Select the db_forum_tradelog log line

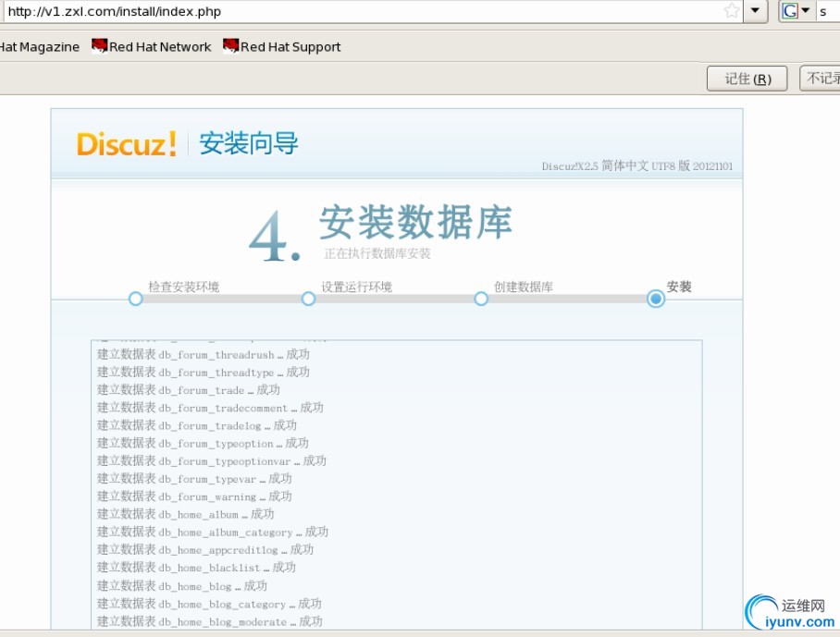coord(197,425)
